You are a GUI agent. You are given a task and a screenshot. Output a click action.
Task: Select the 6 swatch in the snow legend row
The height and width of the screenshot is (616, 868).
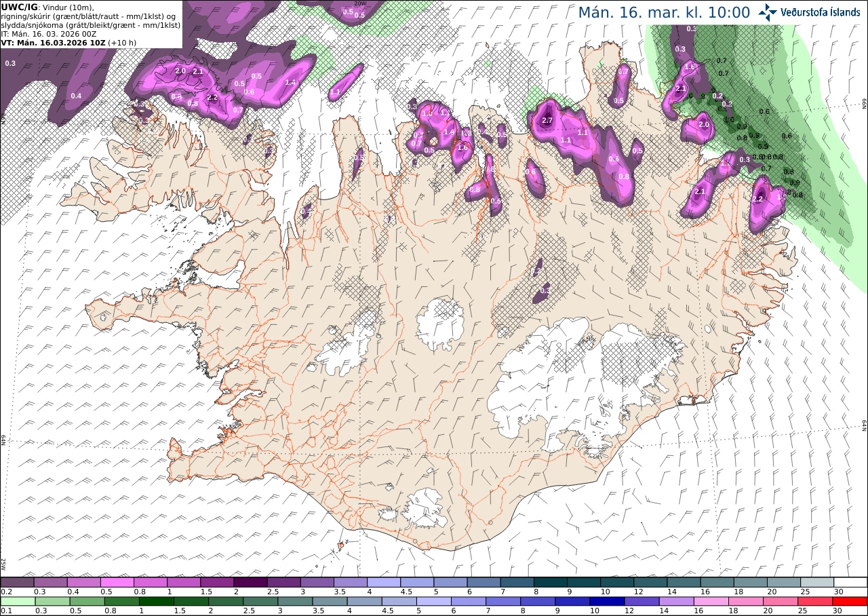tap(484, 582)
